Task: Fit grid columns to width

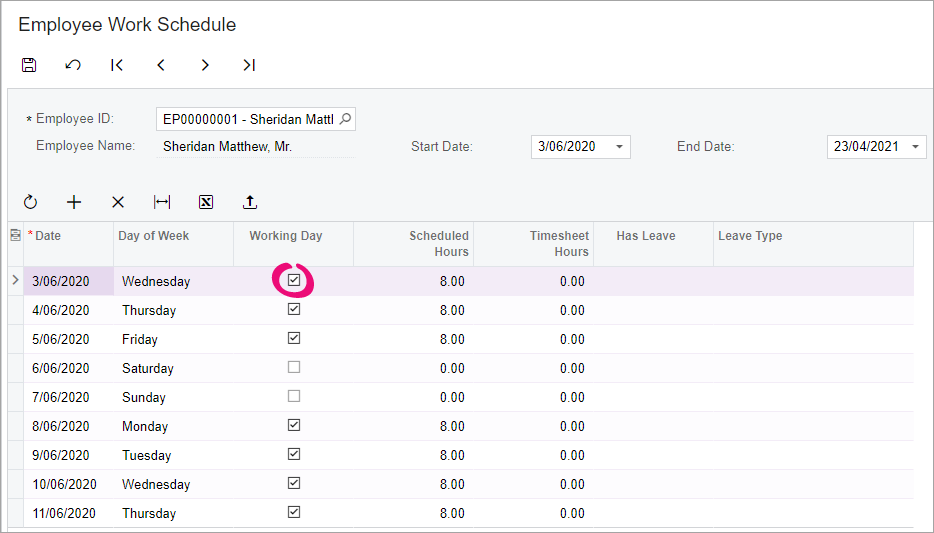Action: pyautogui.click(x=162, y=202)
